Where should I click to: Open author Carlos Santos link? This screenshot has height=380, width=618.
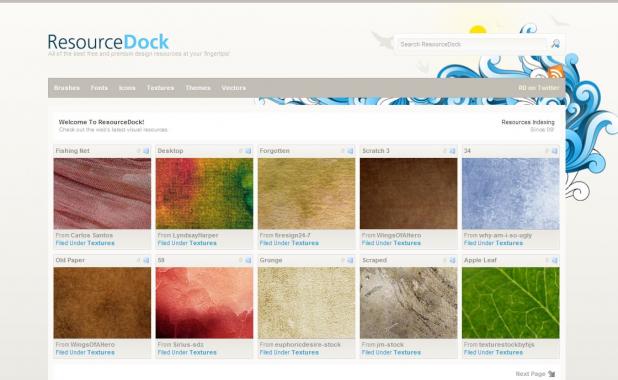pos(92,235)
